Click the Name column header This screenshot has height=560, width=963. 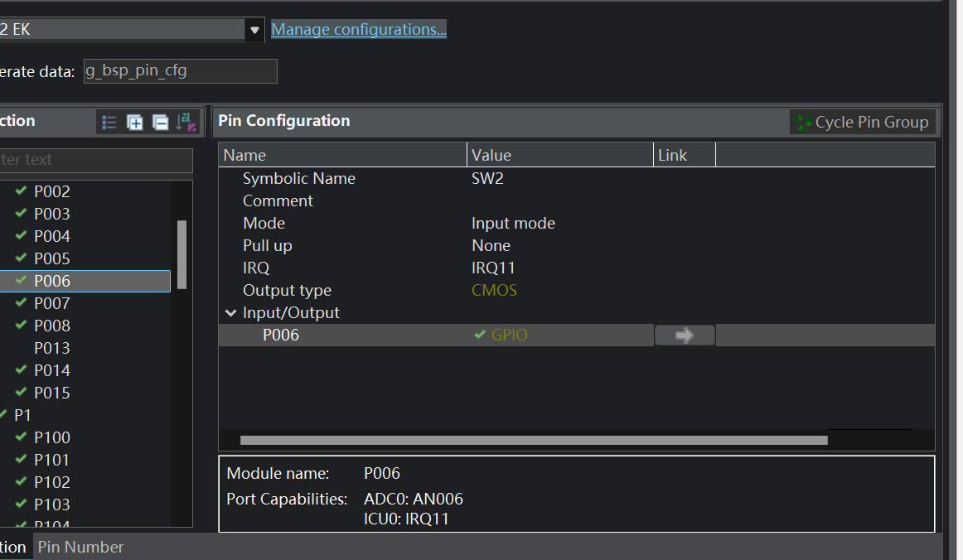[343, 156]
